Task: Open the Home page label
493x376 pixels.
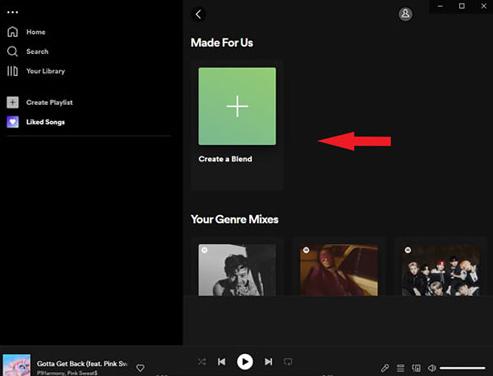Action: (x=36, y=32)
